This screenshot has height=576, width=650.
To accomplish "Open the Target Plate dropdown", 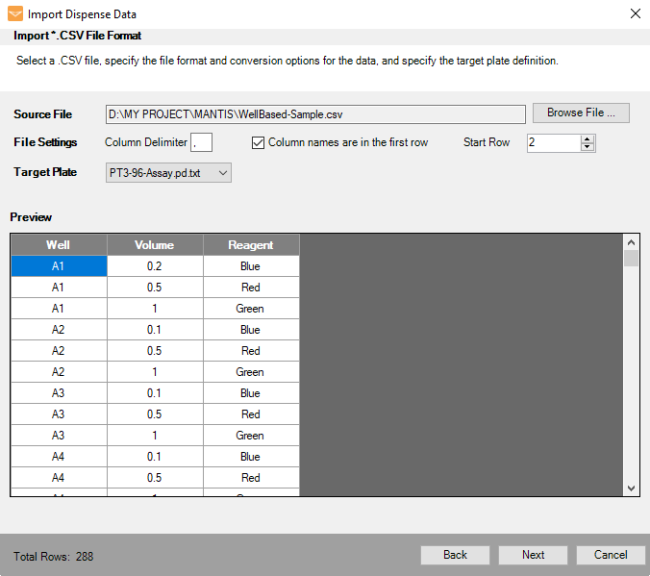I will (x=168, y=173).
